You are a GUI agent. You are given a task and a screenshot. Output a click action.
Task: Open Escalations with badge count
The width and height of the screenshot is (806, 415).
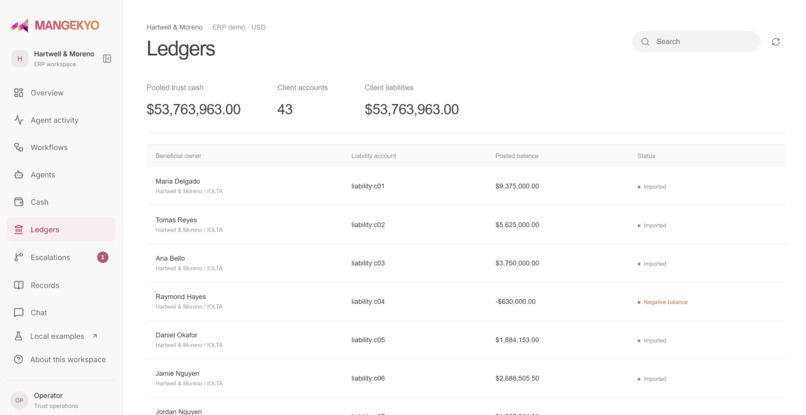click(61, 257)
